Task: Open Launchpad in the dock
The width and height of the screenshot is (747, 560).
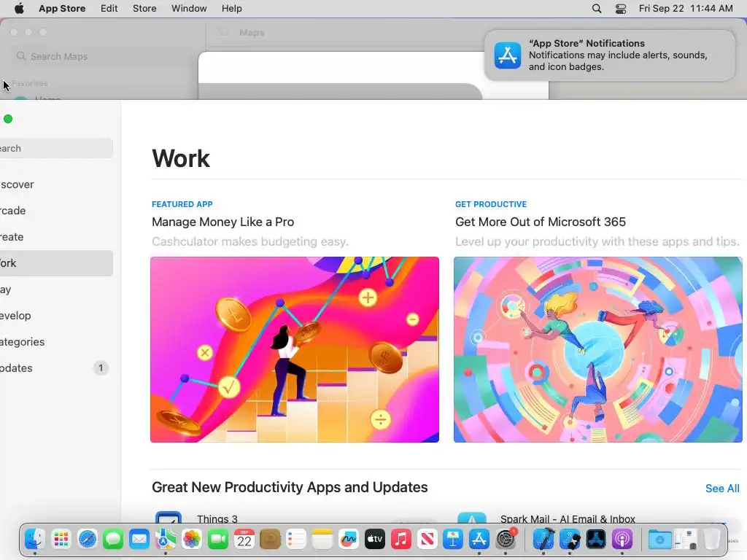Action: [x=61, y=540]
